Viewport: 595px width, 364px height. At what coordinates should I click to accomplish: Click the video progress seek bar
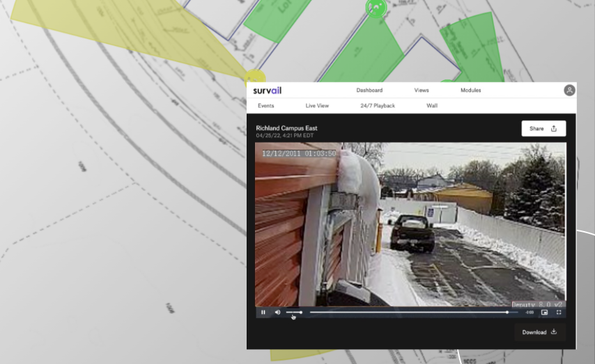coord(408,312)
